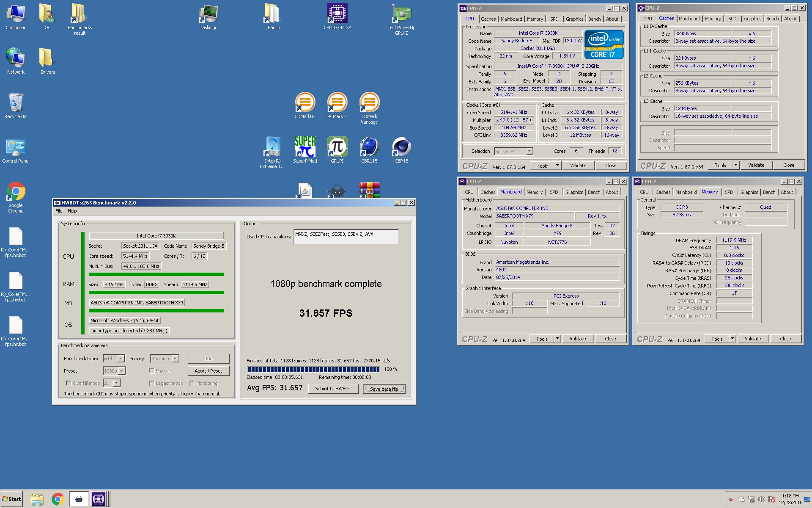Click Close in CPU-Z Memory window

785,339
